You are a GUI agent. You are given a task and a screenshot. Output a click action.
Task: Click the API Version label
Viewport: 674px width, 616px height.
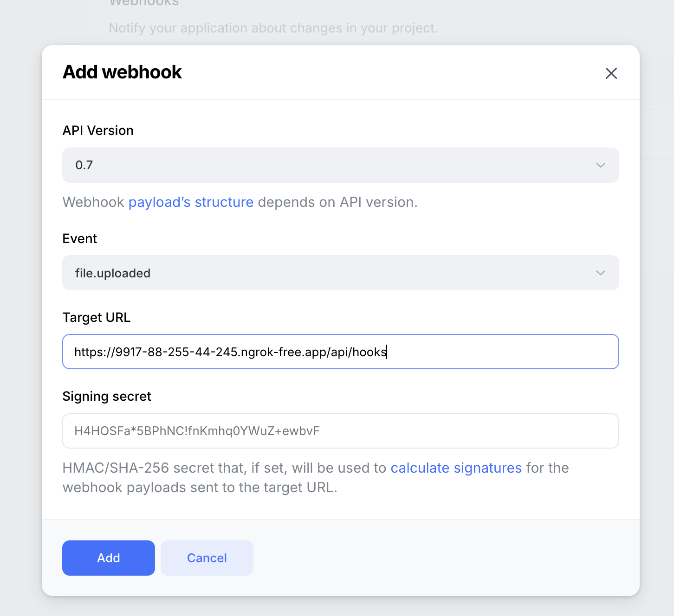pos(97,130)
